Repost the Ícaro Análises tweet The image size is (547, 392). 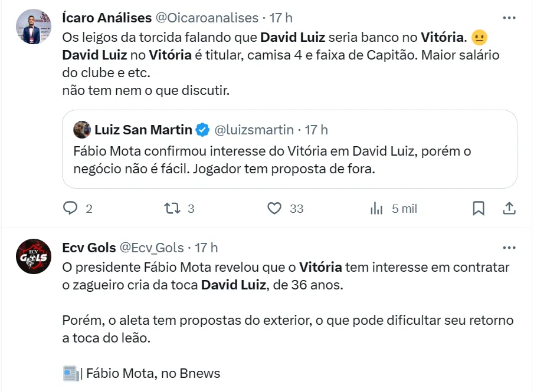tap(172, 208)
